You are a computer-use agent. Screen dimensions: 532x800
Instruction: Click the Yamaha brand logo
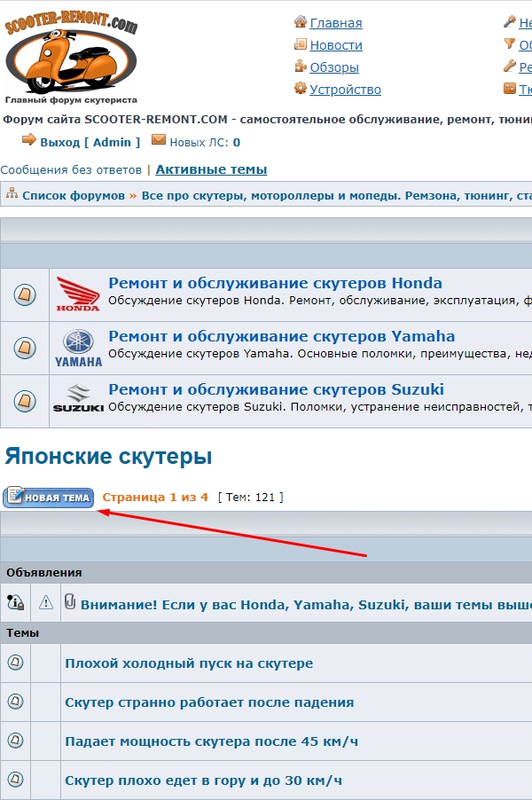point(79,348)
